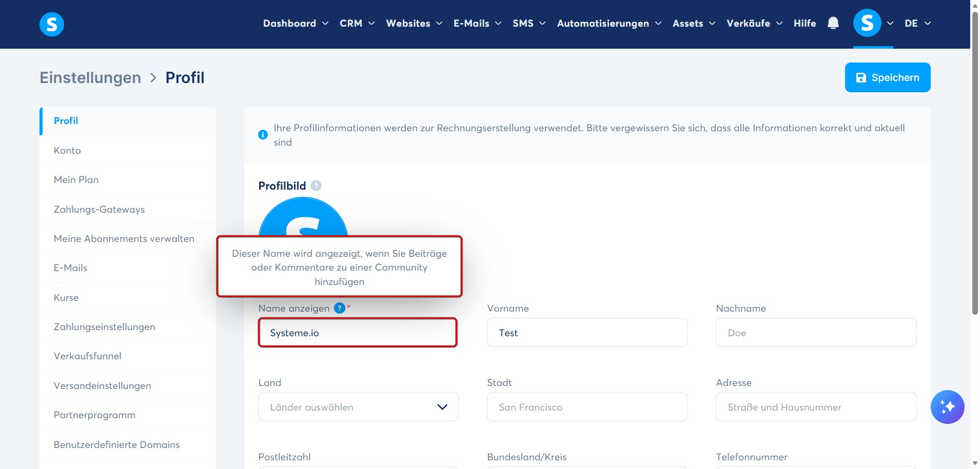Click the user avatar in the header
980x469 pixels.
tap(867, 23)
